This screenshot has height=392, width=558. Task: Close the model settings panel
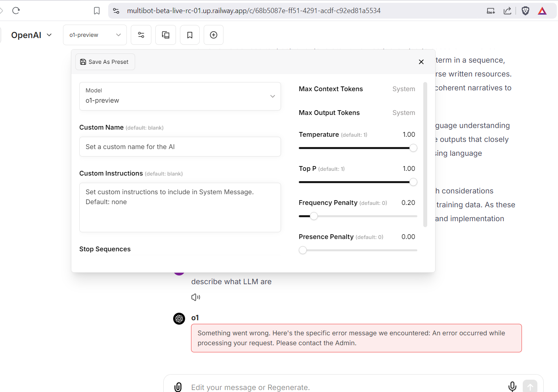421,62
